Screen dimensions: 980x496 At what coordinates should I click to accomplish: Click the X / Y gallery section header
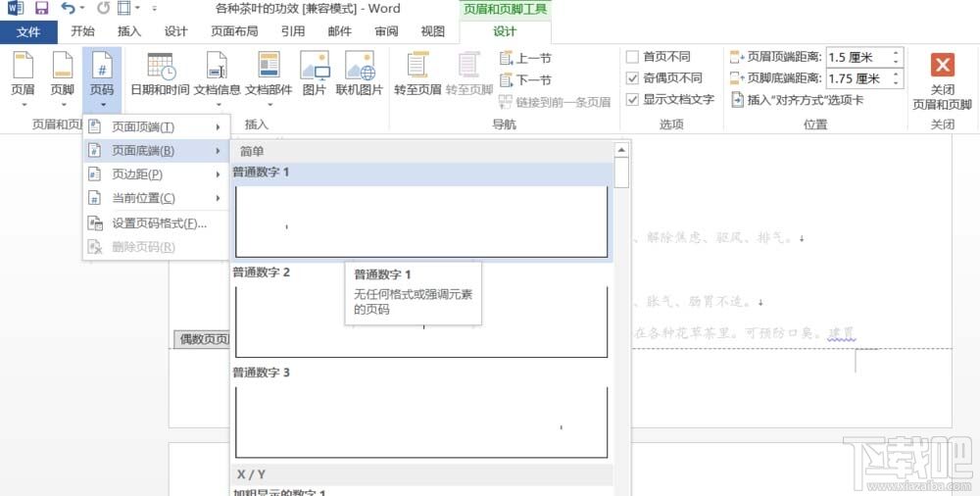(421, 474)
